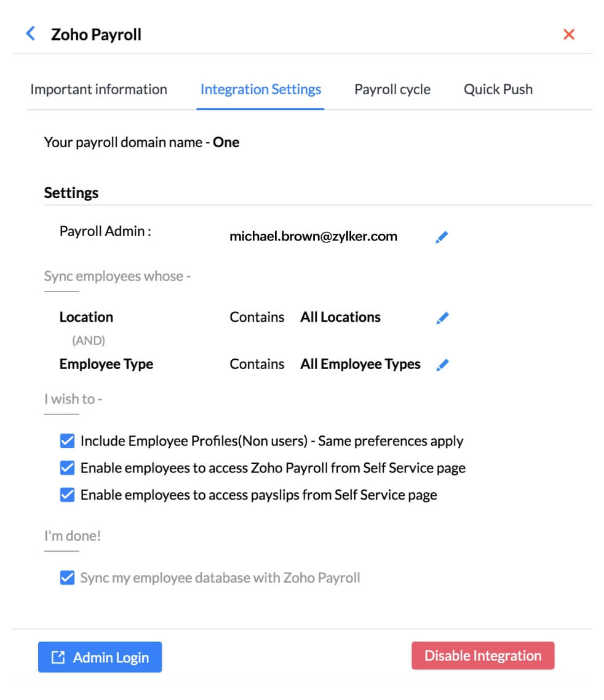Open the Important information tab
Viewport: 604px width, 700px height.
point(98,90)
